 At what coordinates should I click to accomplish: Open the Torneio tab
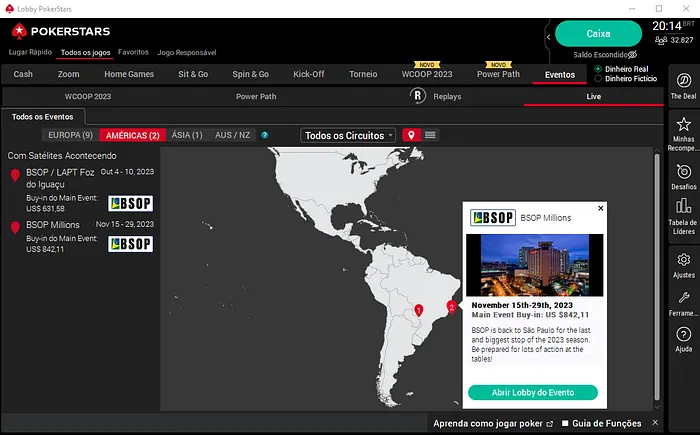pos(363,74)
